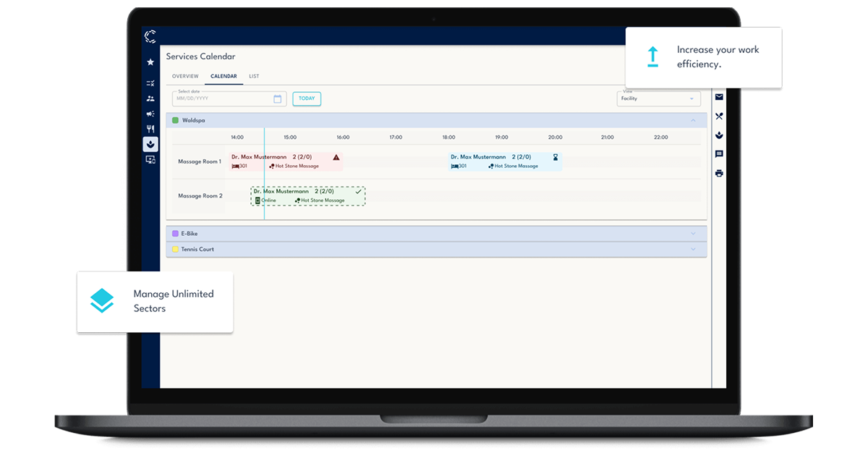The width and height of the screenshot is (868, 456).
Task: Click Hot Stone Massage on the blue booking
Action: click(x=516, y=166)
